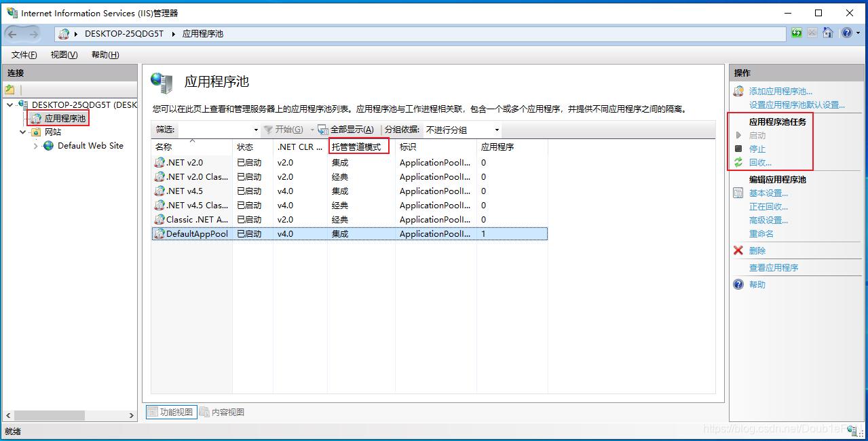Click the 添加应用程序池 icon in Actions pane
The image size is (868, 441).
point(738,91)
